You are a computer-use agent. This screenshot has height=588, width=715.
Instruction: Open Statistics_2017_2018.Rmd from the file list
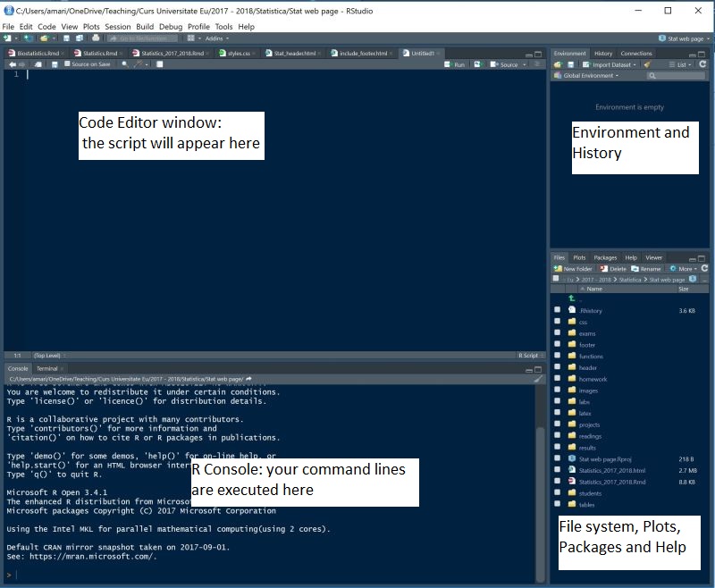pyautogui.click(x=610, y=481)
